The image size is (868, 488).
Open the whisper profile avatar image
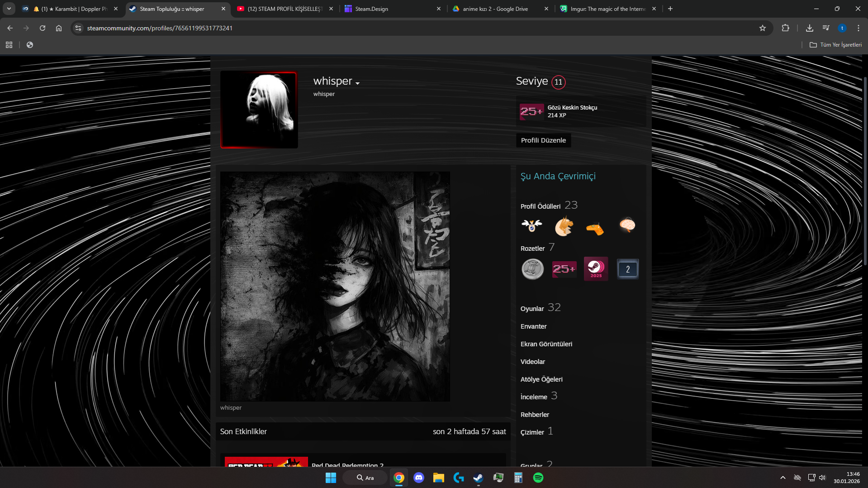[259, 110]
